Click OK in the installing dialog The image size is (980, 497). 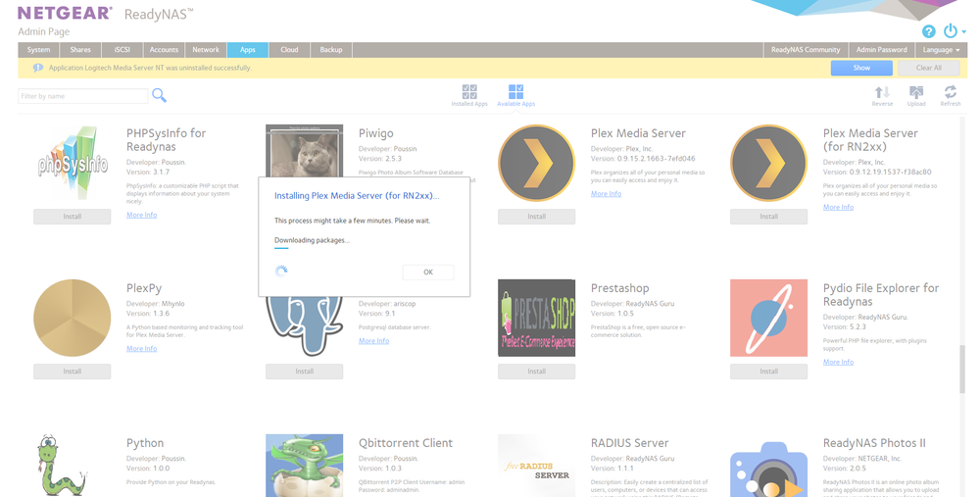click(428, 272)
